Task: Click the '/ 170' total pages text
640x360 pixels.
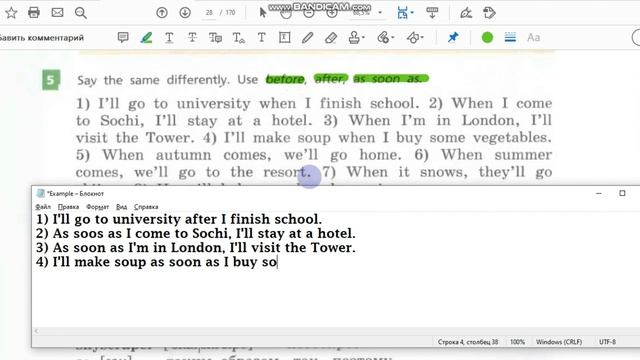Action: click(x=228, y=13)
